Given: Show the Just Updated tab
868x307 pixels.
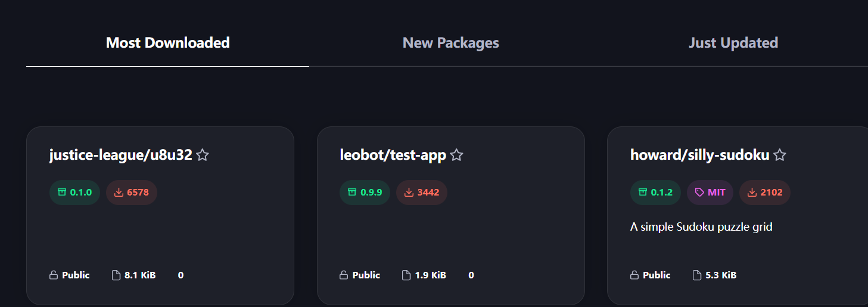Looking at the screenshot, I should 733,43.
